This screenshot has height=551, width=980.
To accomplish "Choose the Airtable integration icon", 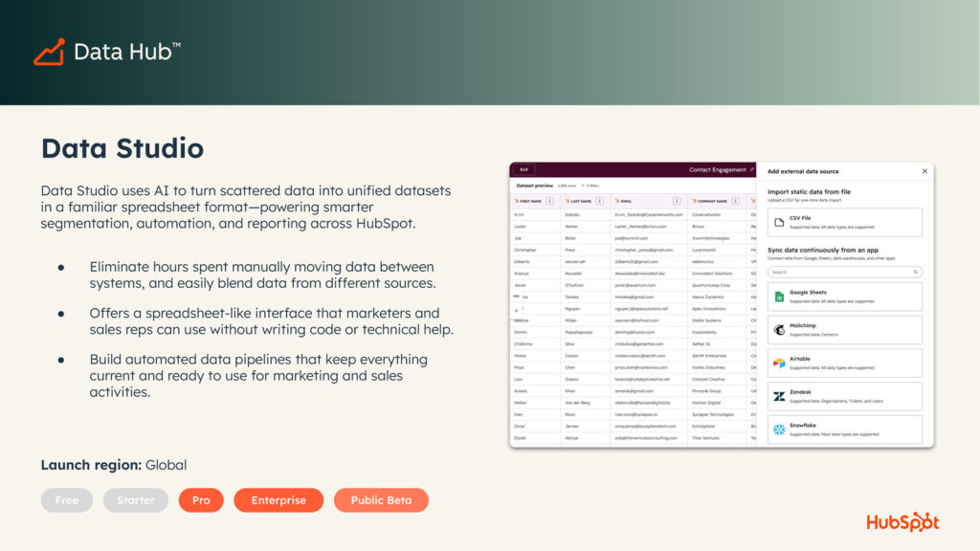I will point(780,362).
